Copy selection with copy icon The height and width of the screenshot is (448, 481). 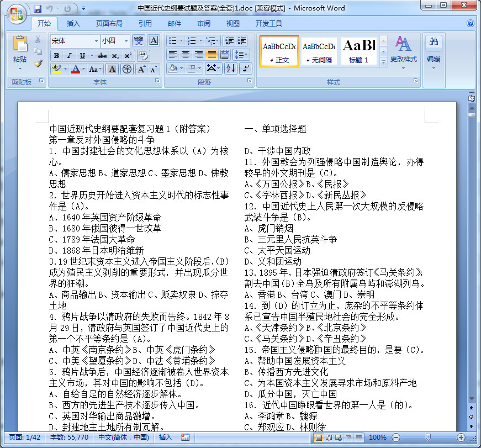pyautogui.click(x=38, y=51)
